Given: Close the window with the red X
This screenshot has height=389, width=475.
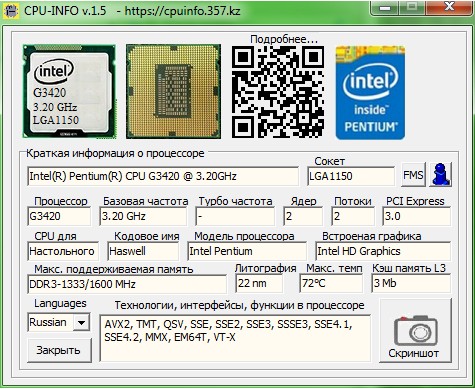Looking at the screenshot, I should click(450, 7).
